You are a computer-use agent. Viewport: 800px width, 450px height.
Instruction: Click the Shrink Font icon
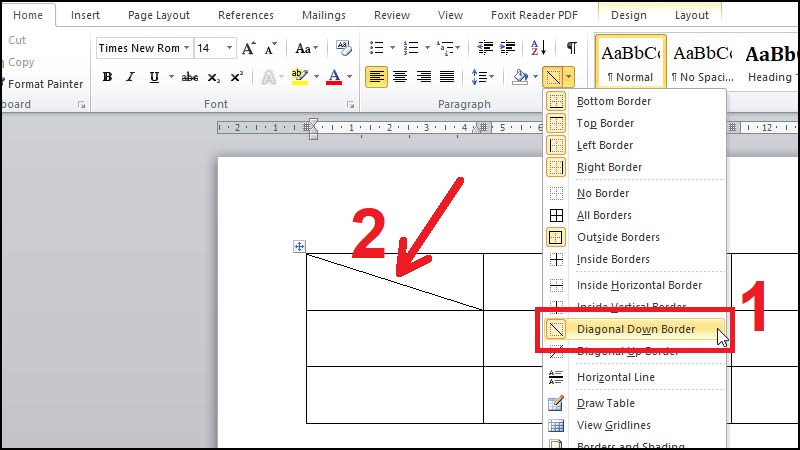coord(271,48)
